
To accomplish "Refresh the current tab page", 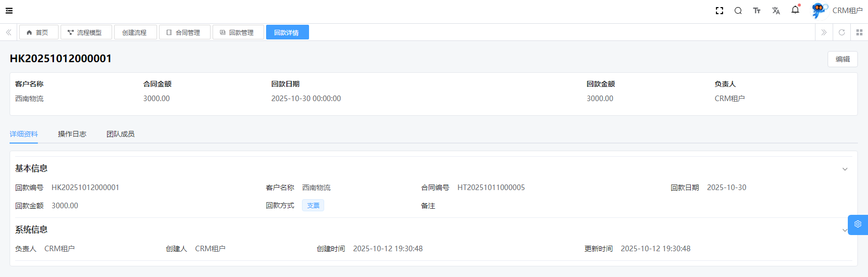I will (x=842, y=32).
